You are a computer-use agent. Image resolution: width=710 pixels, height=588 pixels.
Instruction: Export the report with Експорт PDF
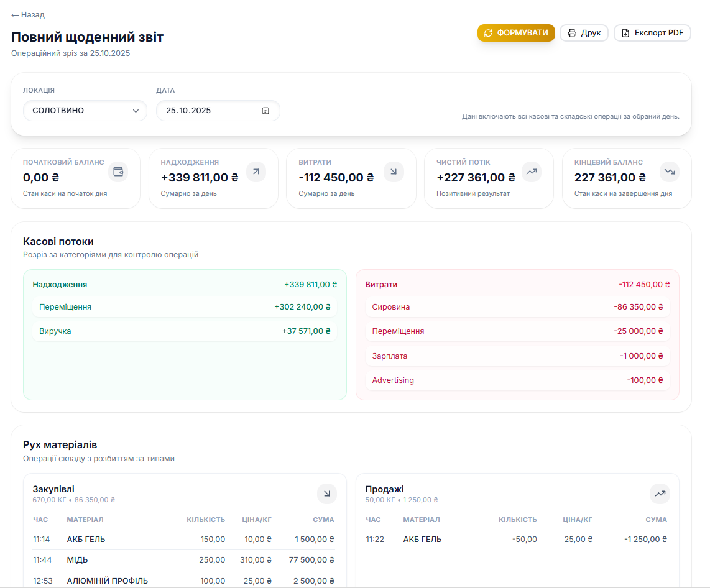(x=652, y=33)
